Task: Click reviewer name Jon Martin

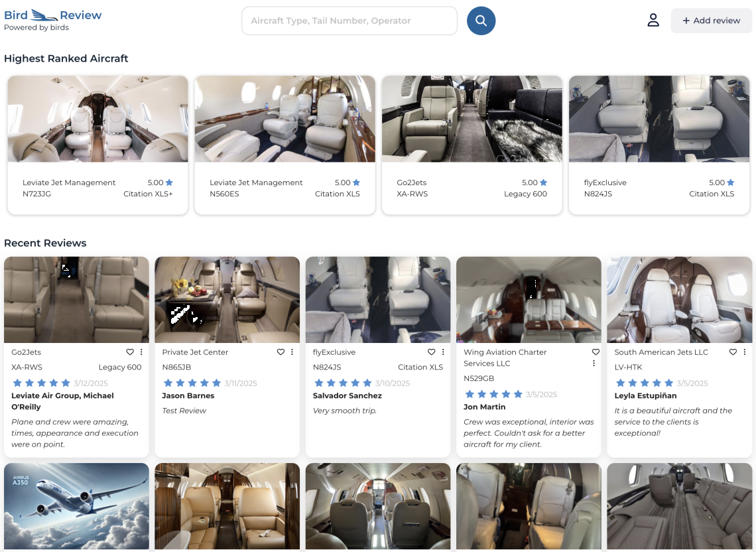Action: coord(485,407)
